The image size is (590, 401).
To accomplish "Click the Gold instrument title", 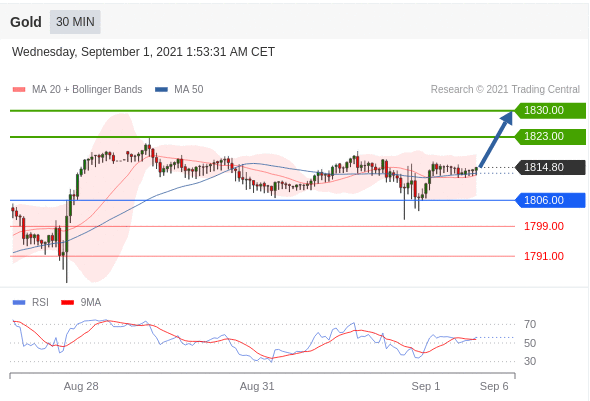I will [26, 22].
